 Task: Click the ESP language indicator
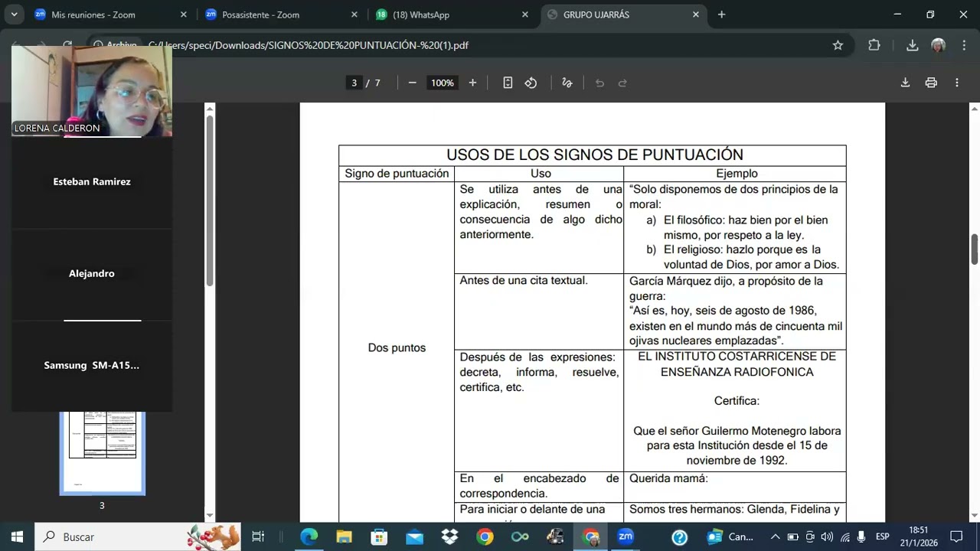coord(882,537)
